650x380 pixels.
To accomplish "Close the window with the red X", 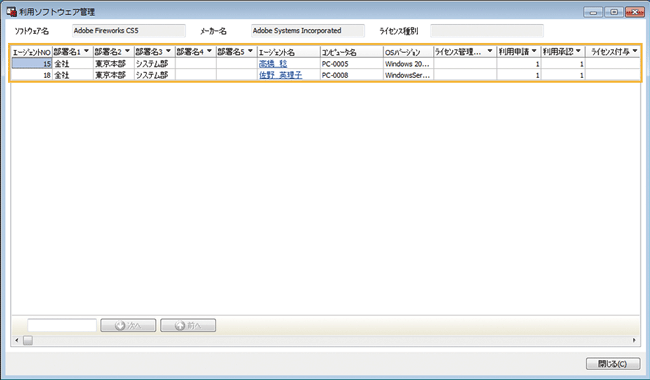I will coord(635,12).
